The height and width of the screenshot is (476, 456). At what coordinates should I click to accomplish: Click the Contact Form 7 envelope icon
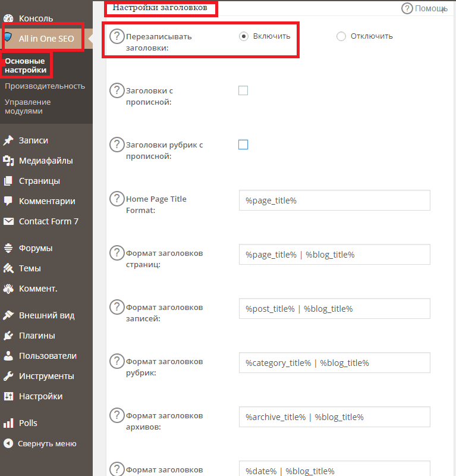[x=8, y=221]
